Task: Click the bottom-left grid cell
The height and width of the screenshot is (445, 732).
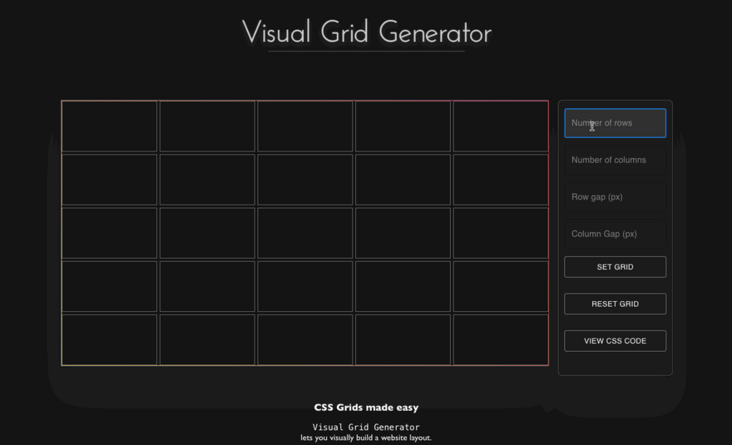Action: 110,339
